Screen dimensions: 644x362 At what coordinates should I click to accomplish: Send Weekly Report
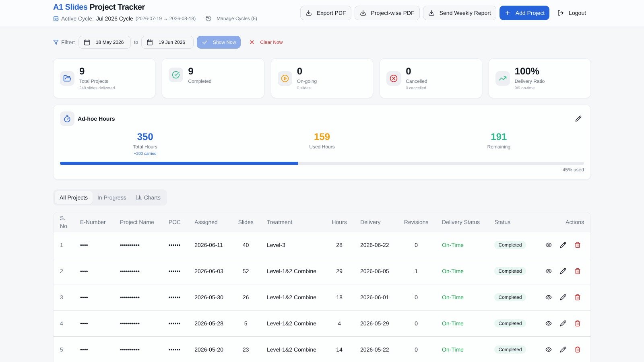click(460, 13)
